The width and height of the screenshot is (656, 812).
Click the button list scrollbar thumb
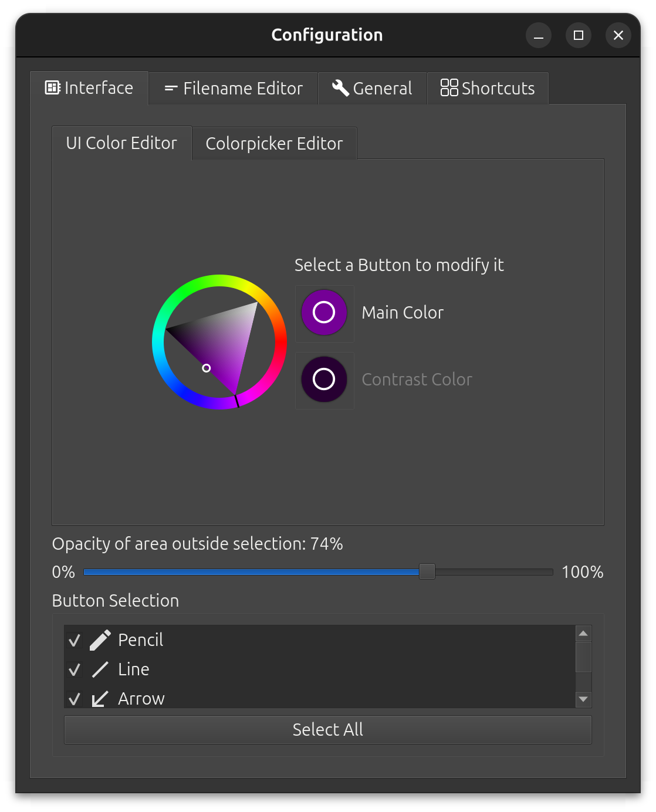tap(583, 657)
